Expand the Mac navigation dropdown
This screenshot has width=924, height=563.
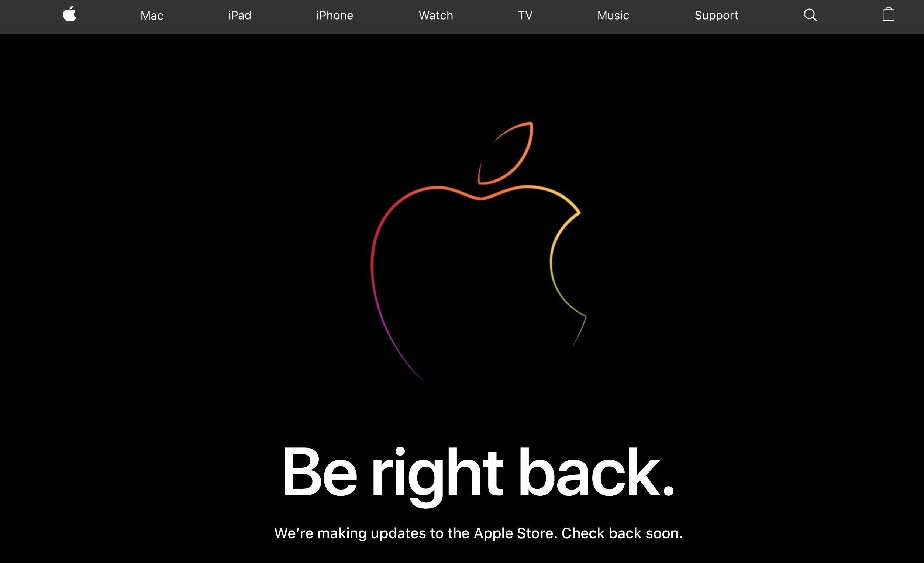point(152,14)
